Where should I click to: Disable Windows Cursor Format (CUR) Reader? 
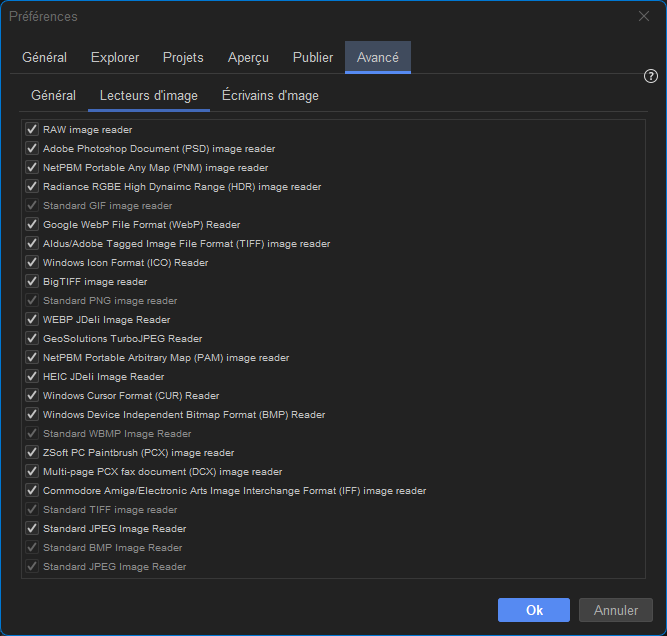[32, 395]
